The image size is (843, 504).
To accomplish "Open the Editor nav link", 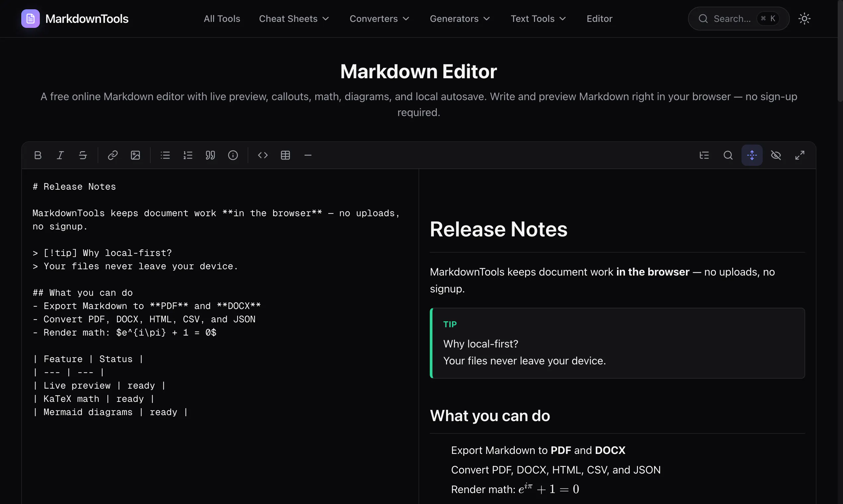I will 599,19.
